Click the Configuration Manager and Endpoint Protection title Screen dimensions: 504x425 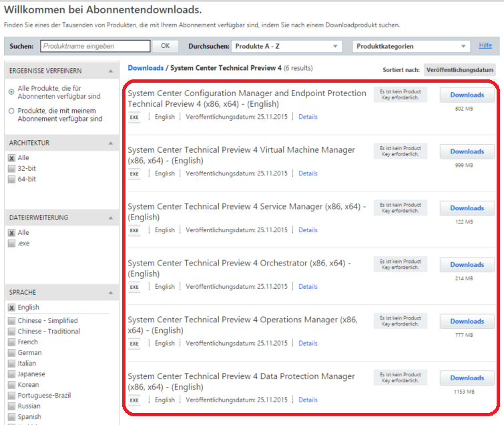247,99
